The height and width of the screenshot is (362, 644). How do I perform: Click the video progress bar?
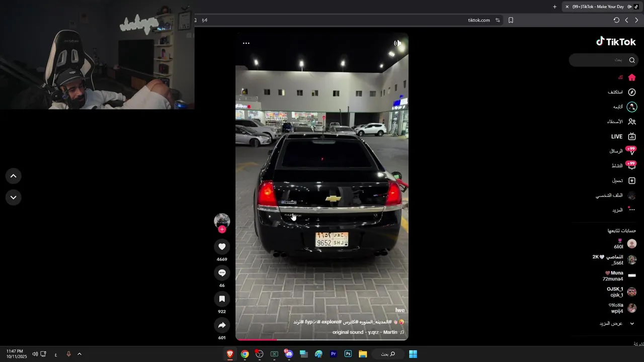pos(322,339)
